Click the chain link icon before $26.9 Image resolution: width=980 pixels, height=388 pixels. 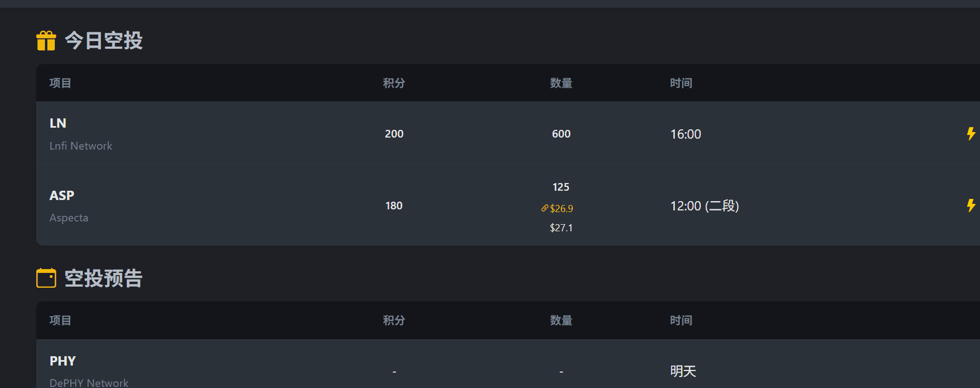(544, 208)
